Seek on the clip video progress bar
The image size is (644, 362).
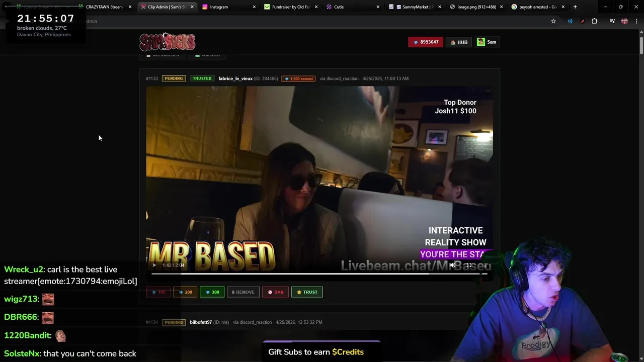click(x=319, y=274)
